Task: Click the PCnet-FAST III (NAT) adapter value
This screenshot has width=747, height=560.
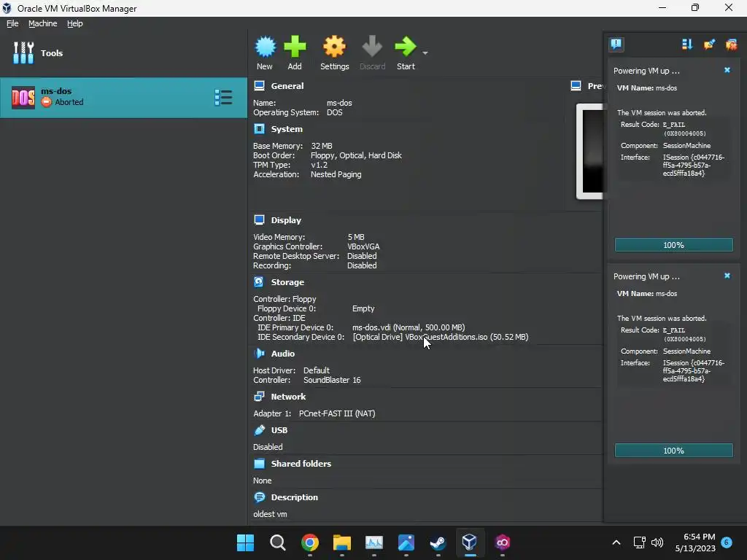Action: click(337, 413)
